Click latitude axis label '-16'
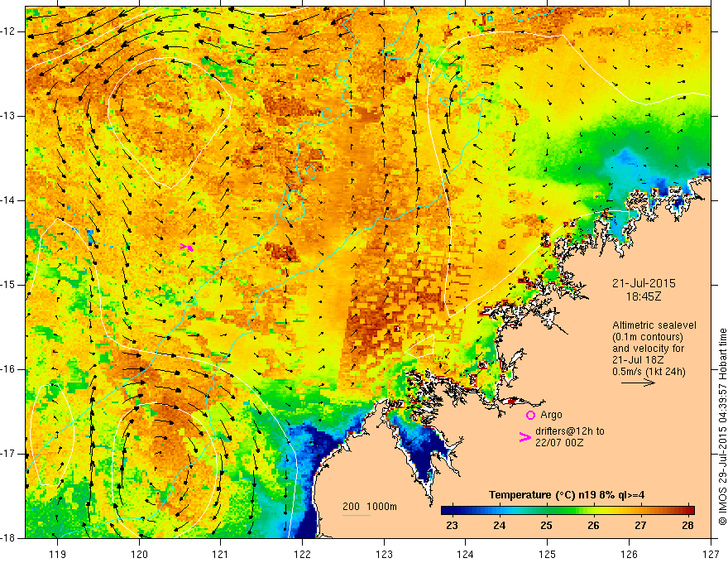728x563 pixels. [9, 369]
